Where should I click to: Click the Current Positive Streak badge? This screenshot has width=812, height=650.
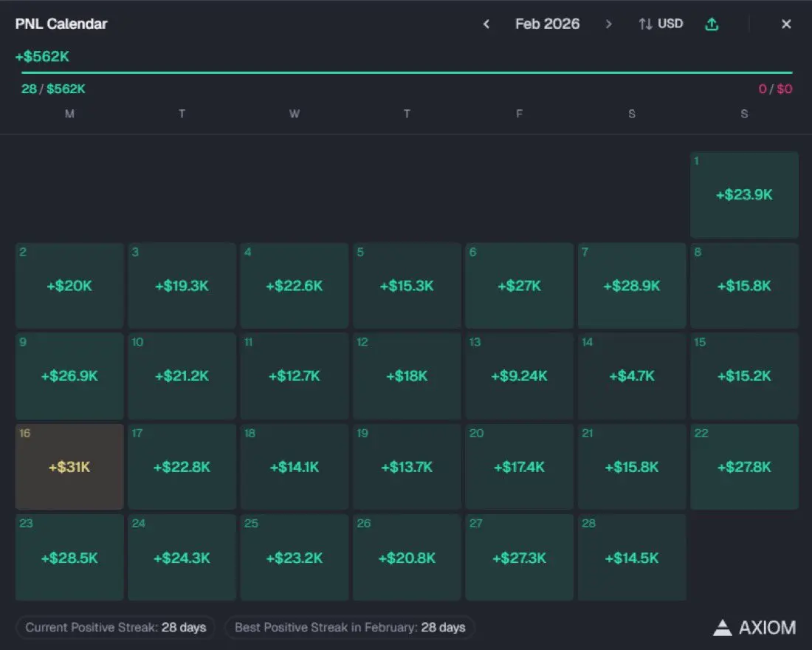[x=116, y=627]
